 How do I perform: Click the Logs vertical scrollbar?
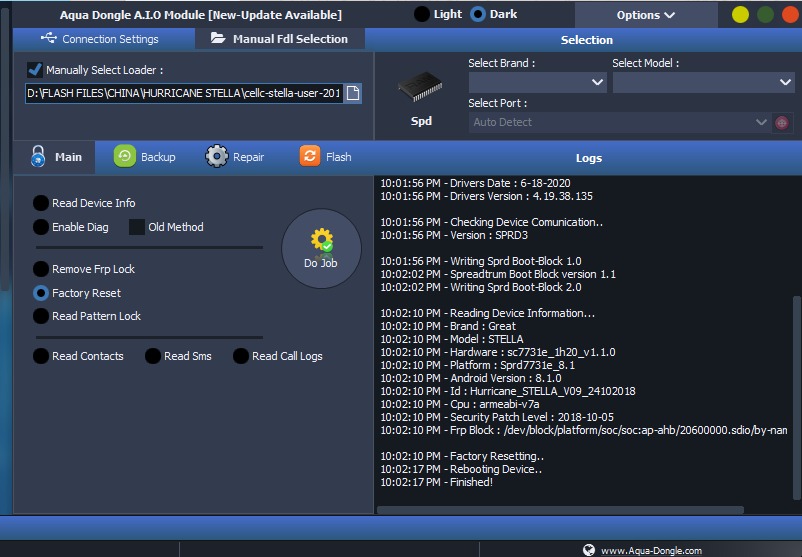(796, 398)
